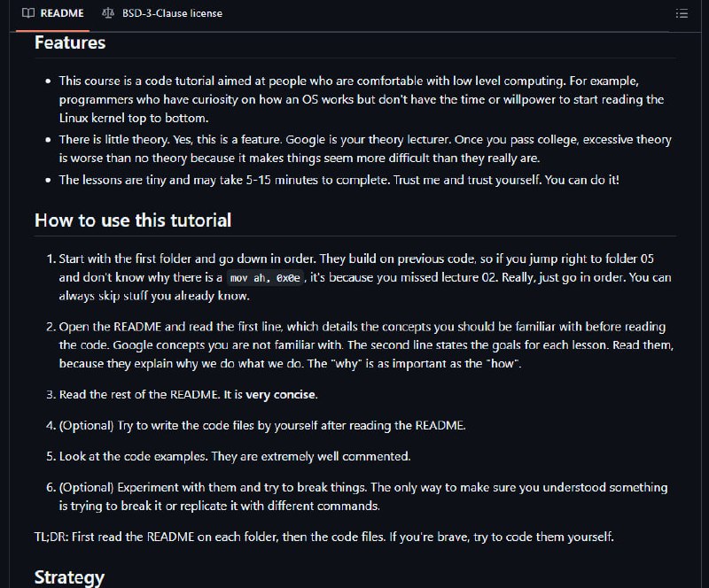Viewport: 709px width, 588px height.
Task: Click the bullet about lessons taking 5-15 minutes
Action: (x=339, y=180)
